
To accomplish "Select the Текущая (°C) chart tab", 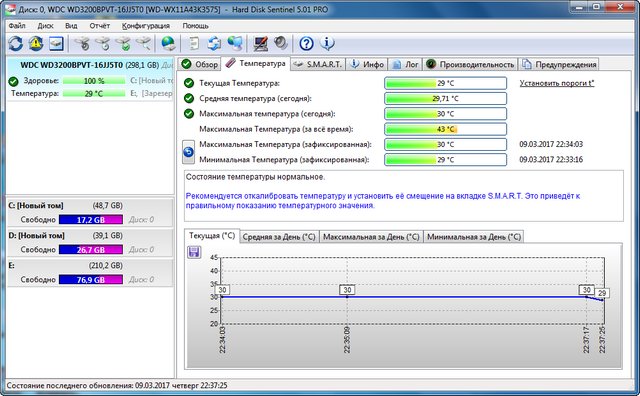I will [212, 236].
